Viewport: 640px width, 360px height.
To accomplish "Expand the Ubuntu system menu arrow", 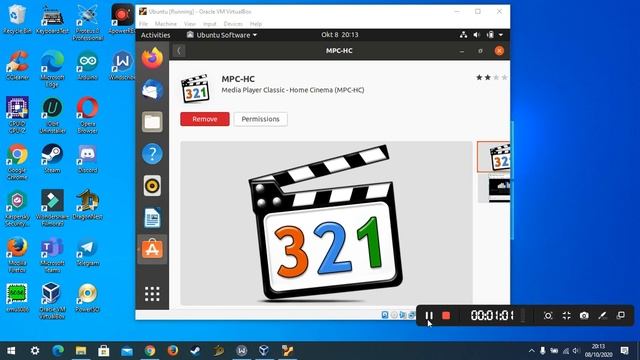I will 501,35.
